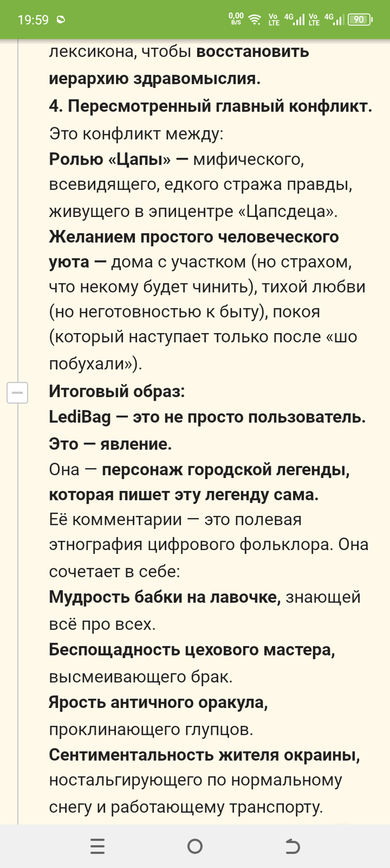
Task: Collapse the comment with the minus button
Action: 17,393
